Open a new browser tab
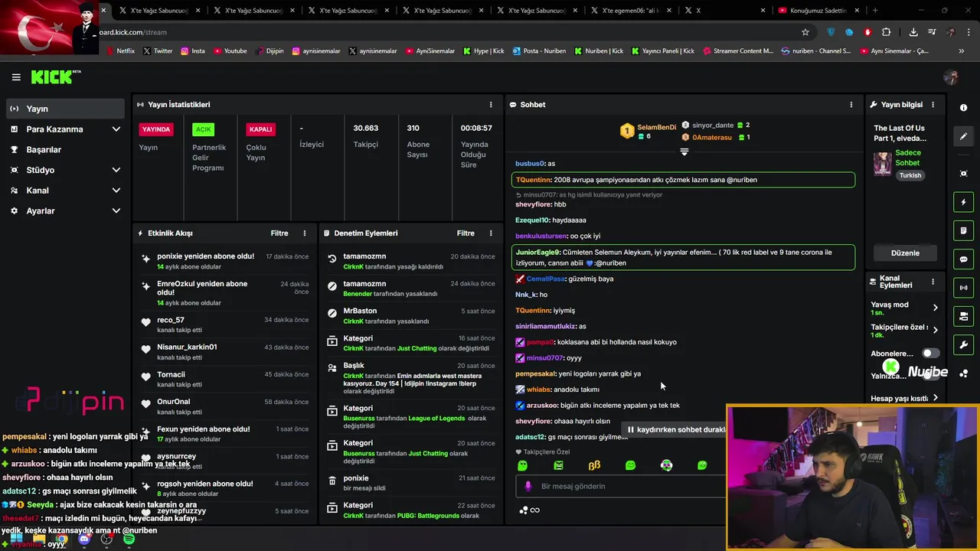Screen dimensions: 980x551 coord(875,11)
